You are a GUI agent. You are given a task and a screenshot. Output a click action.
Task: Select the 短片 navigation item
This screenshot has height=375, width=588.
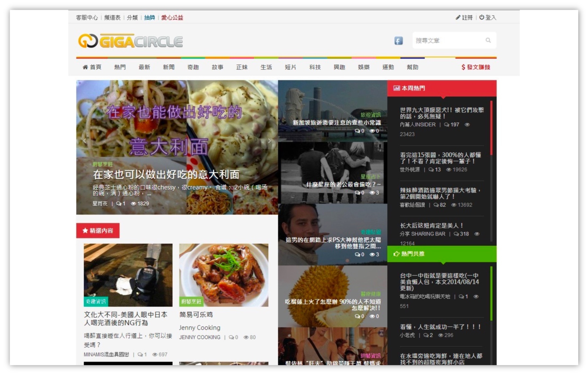tap(291, 67)
